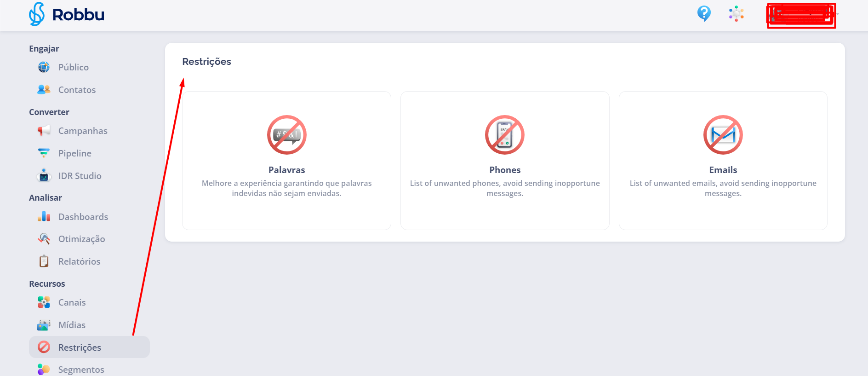Image resolution: width=868 pixels, height=376 pixels.
Task: Click the Dashboards bar chart icon
Action: 44,216
